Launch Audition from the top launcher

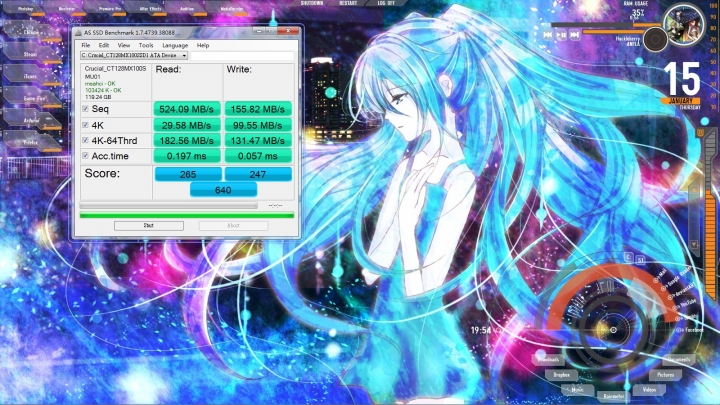click(x=187, y=8)
